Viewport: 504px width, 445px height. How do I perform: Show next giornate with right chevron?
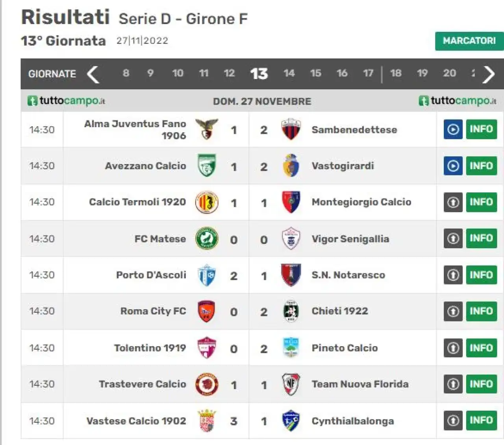(489, 74)
